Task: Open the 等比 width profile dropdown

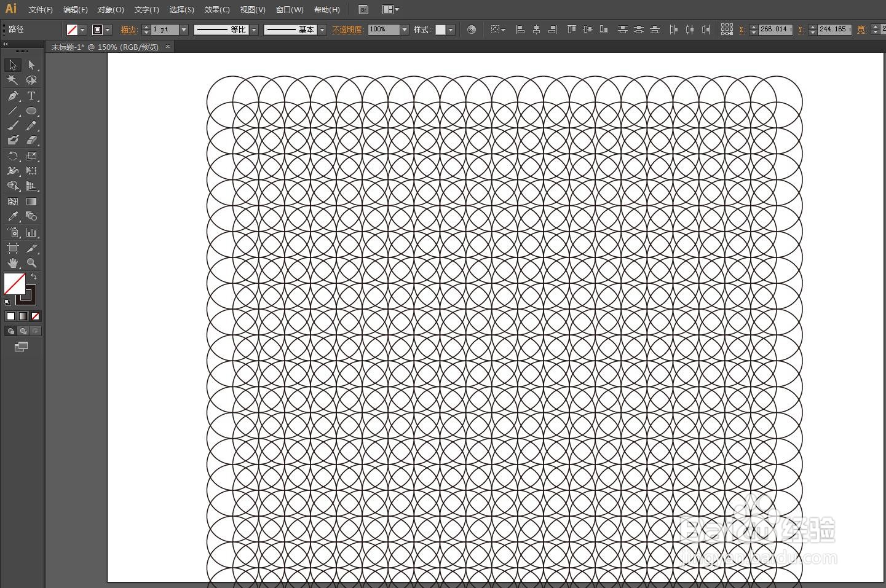Action: [x=254, y=29]
